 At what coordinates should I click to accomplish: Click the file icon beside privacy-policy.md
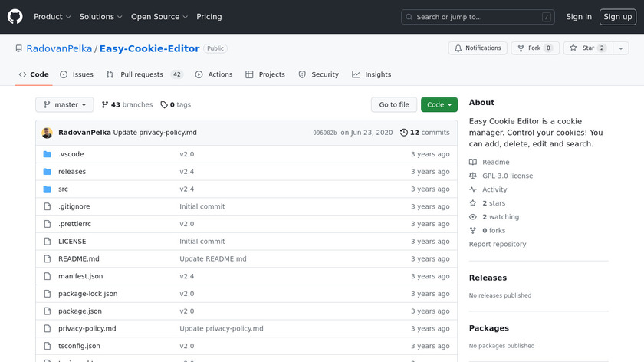[x=48, y=329]
